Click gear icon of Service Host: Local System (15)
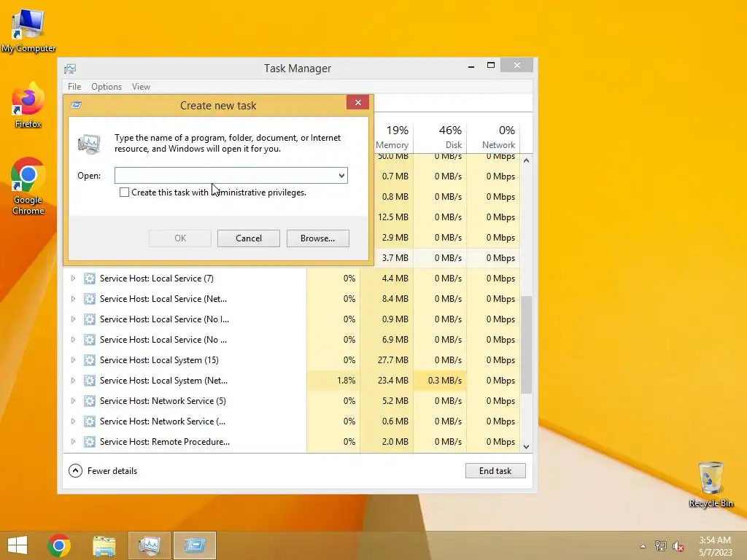The height and width of the screenshot is (560, 747). (x=90, y=360)
